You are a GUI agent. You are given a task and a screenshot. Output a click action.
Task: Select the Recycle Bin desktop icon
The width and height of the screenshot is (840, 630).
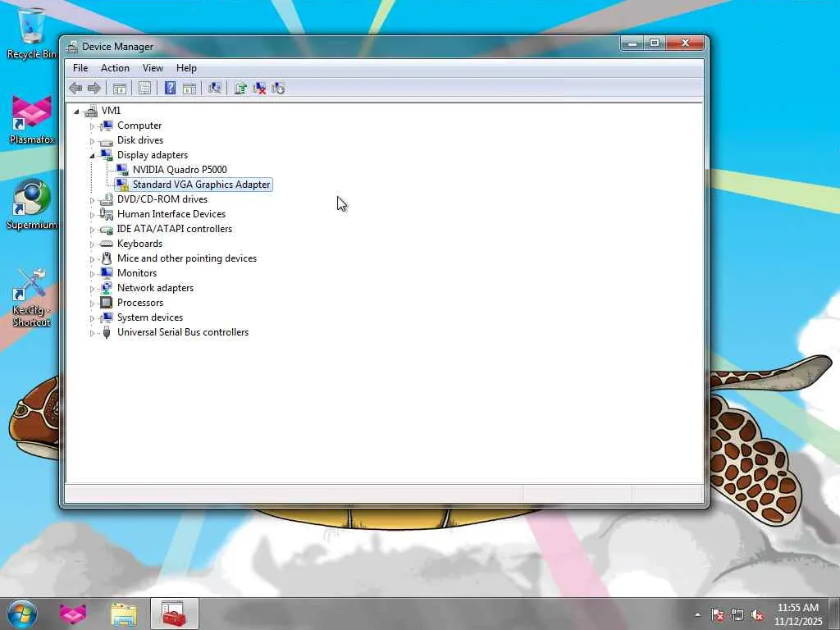[31, 33]
